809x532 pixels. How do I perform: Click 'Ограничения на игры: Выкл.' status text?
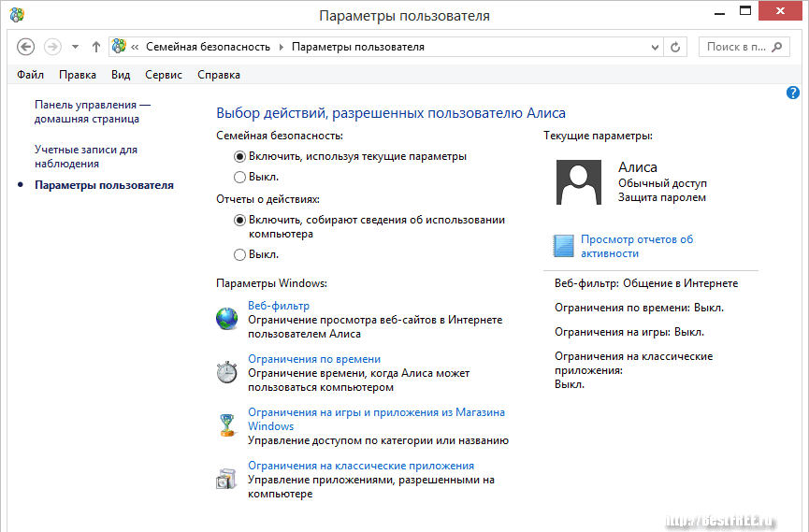tap(629, 332)
